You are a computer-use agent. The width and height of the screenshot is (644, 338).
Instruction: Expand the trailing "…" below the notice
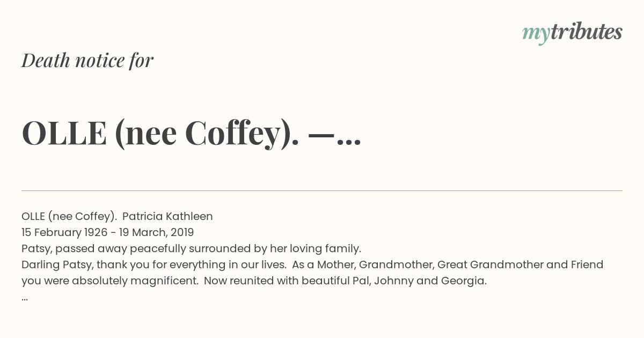(x=25, y=298)
